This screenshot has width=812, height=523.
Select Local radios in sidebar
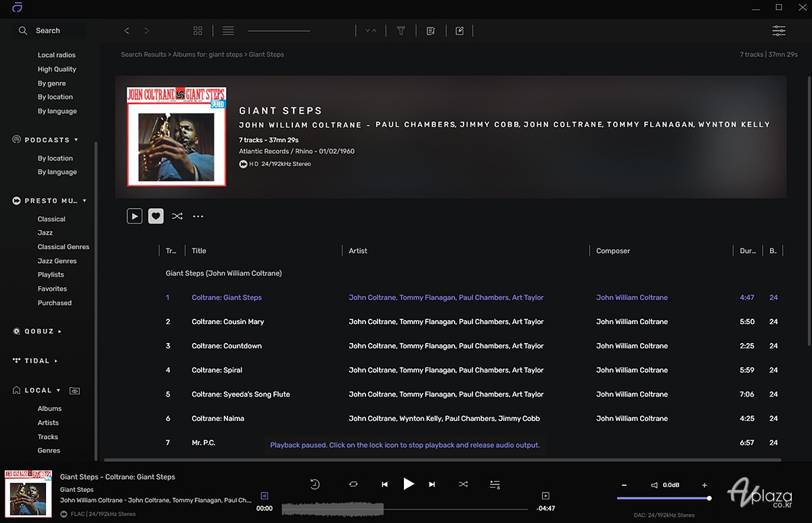(x=57, y=55)
